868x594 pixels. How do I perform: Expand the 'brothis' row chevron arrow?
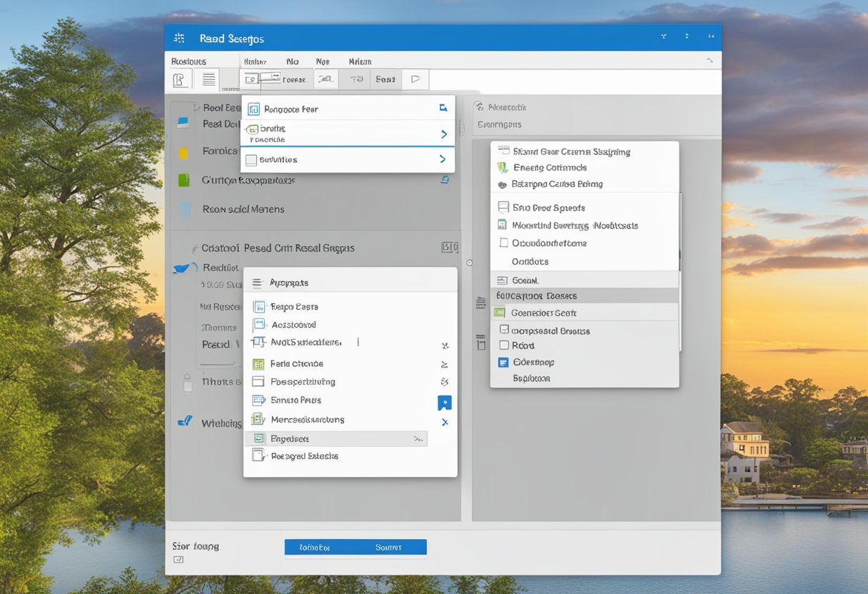coord(443,134)
